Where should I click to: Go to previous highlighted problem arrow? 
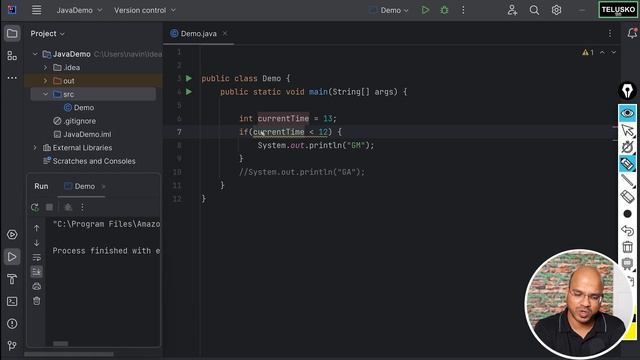602,52
